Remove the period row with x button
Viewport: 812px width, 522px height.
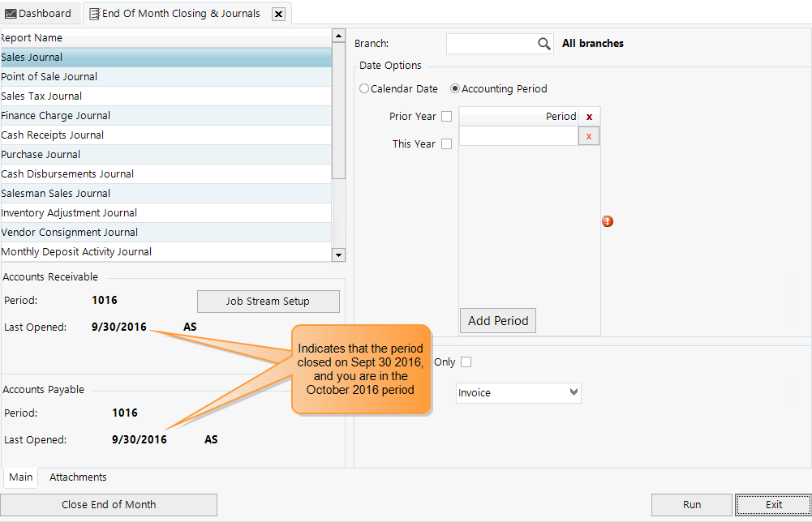coord(588,136)
